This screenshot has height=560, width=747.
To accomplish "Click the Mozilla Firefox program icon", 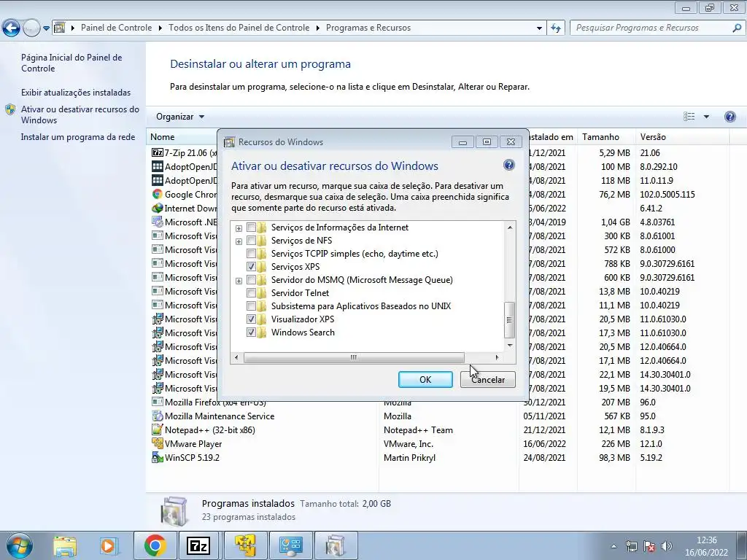I will (158, 402).
